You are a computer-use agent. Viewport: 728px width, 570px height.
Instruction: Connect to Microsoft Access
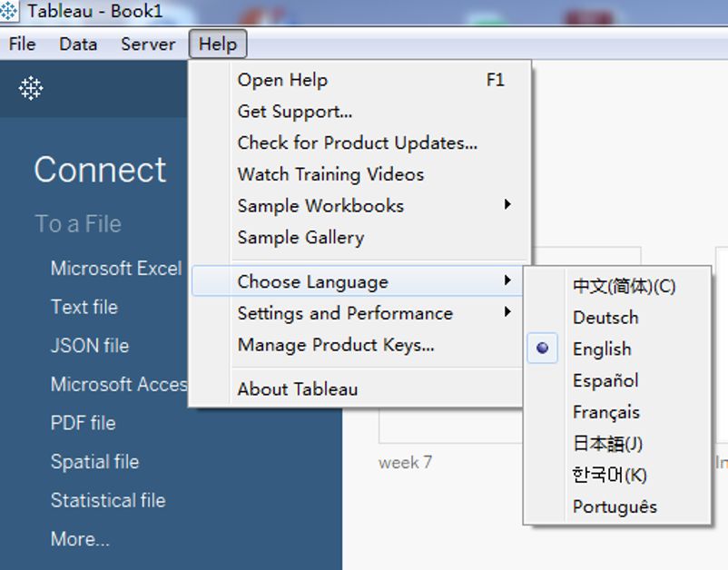click(x=119, y=384)
